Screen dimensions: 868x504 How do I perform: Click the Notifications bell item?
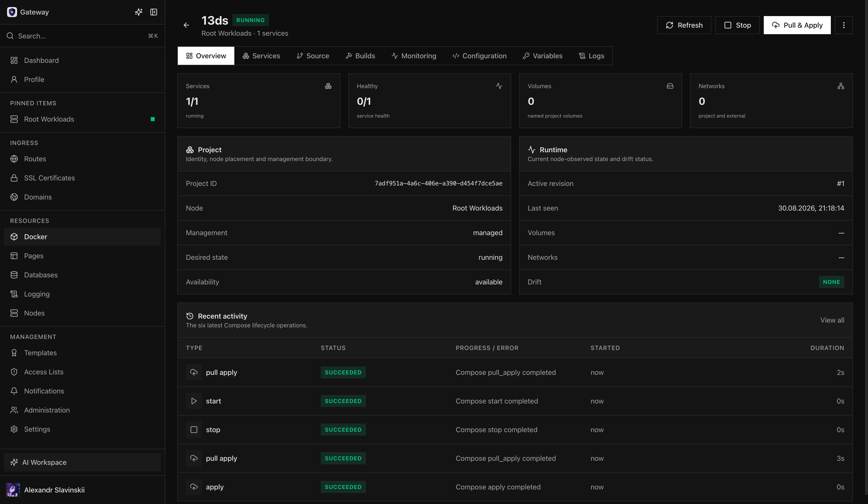(82, 391)
